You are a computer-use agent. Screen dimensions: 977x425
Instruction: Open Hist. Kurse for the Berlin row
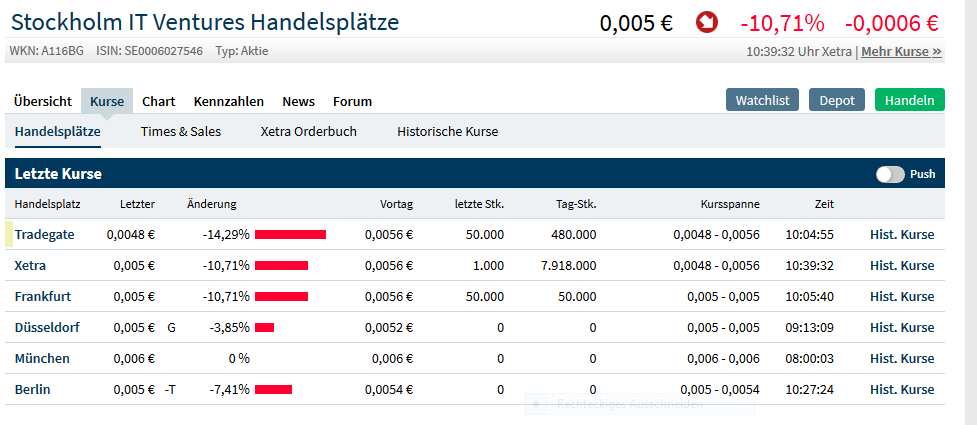(x=902, y=389)
